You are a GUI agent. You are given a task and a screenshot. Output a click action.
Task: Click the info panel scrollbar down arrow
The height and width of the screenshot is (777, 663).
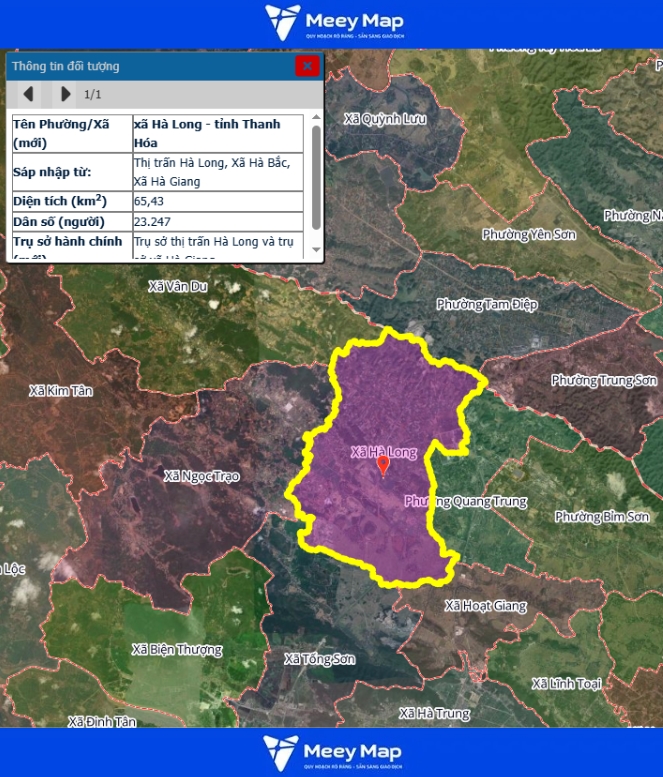(316, 249)
